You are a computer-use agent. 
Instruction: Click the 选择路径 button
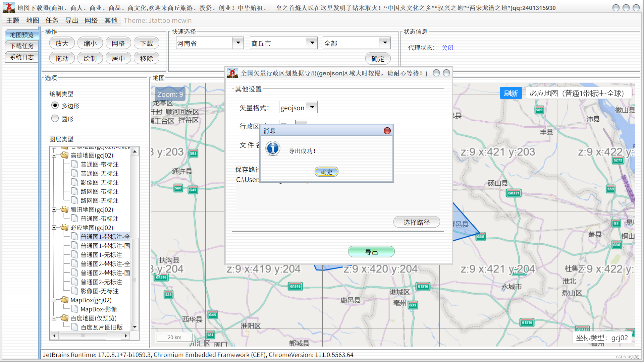click(x=416, y=222)
